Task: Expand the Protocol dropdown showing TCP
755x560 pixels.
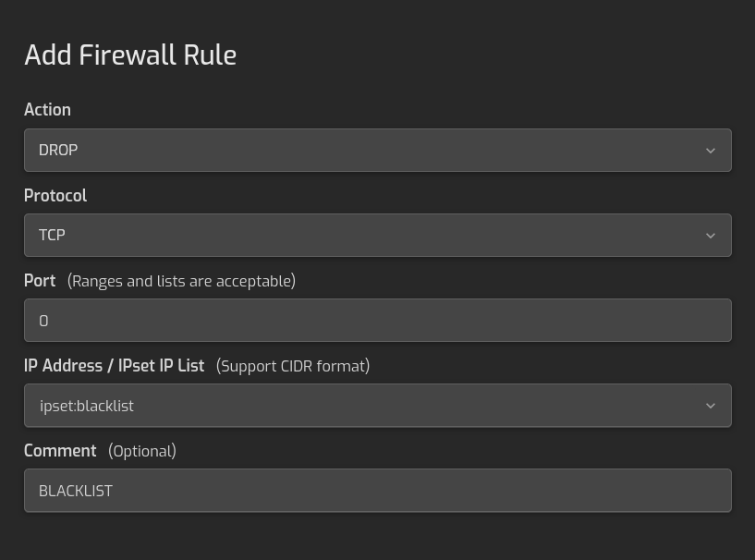Action: (377, 235)
